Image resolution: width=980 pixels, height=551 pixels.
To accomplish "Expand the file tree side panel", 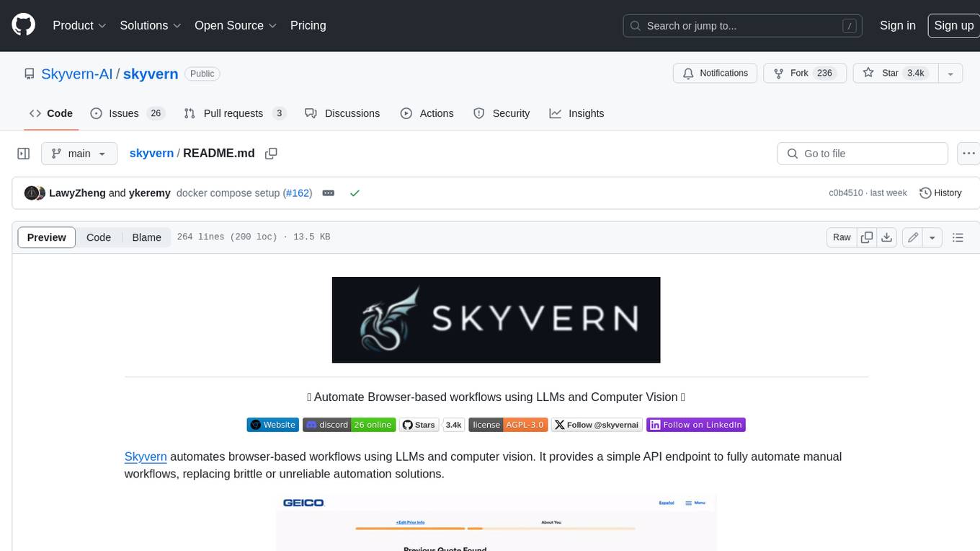I will coord(23,154).
